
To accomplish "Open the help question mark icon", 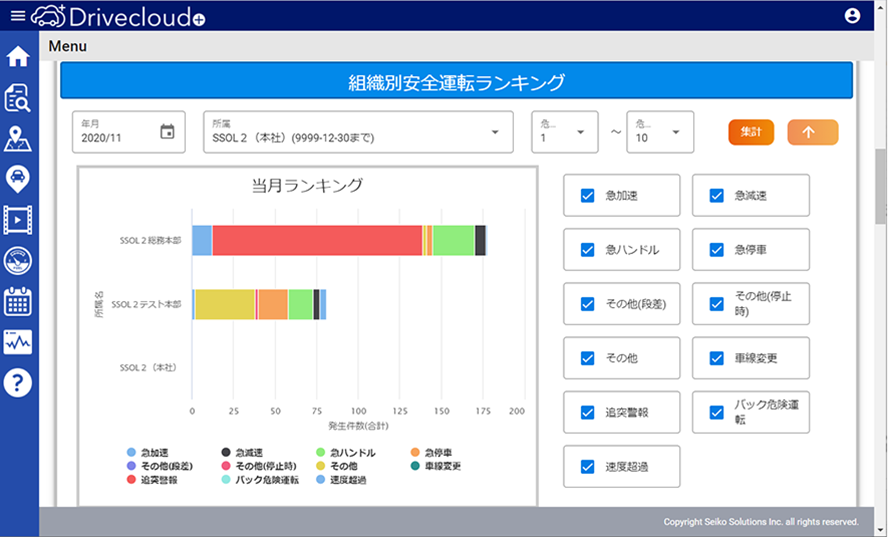I will coord(18,383).
